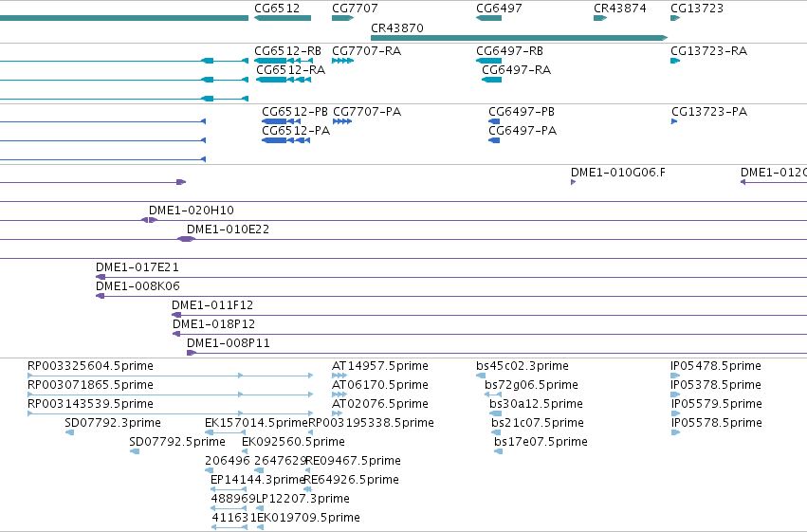Select the CG6512 gene arrow glyph

point(283,18)
